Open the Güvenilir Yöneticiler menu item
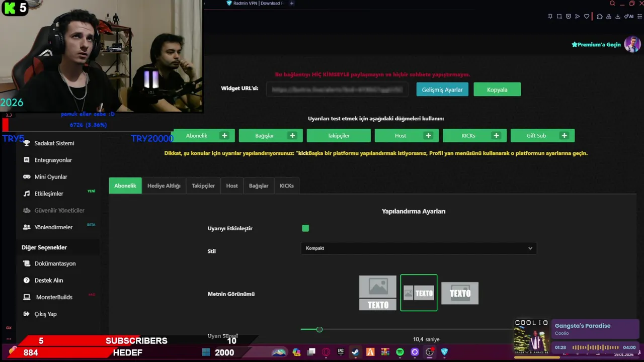 [x=59, y=211]
